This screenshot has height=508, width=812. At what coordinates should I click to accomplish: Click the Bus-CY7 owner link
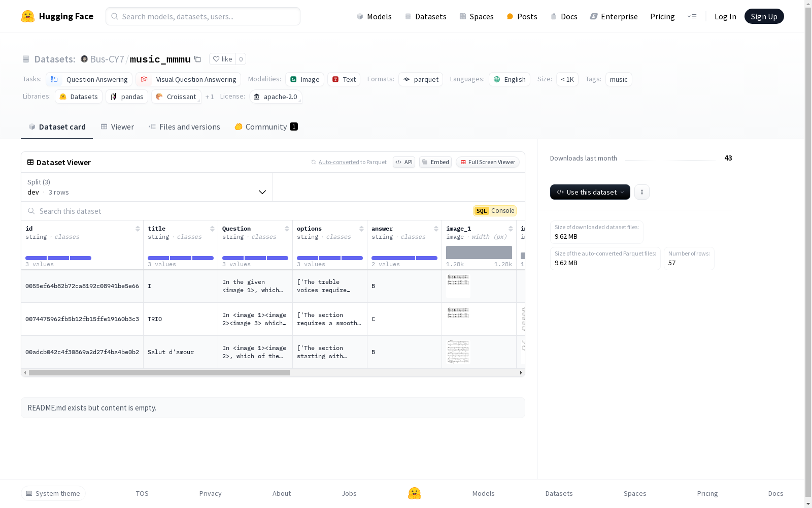coord(107,59)
